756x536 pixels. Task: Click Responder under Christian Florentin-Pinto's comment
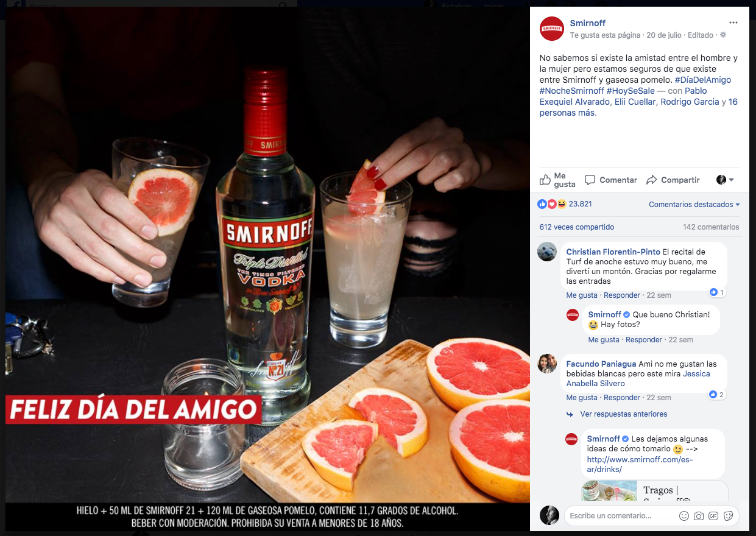(622, 295)
